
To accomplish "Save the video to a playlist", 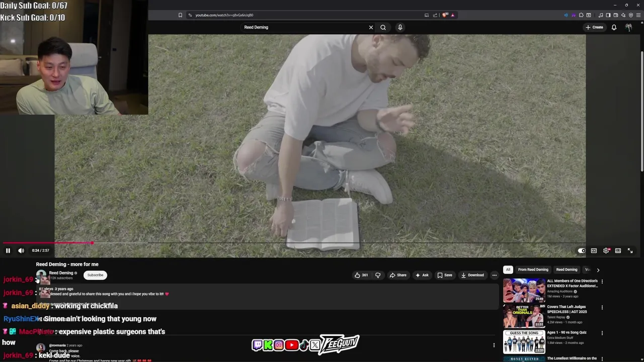I will [445, 275].
